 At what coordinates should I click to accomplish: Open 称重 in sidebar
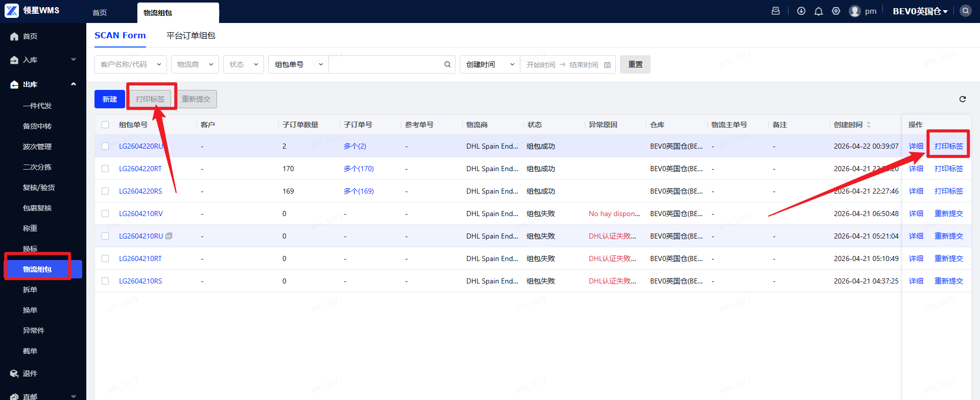[30, 228]
